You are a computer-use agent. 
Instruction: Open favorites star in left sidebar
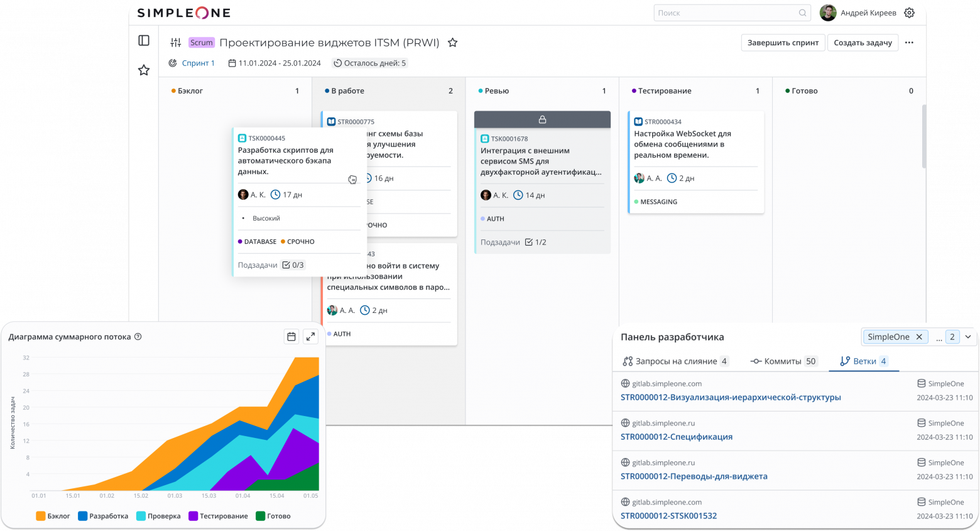click(144, 70)
